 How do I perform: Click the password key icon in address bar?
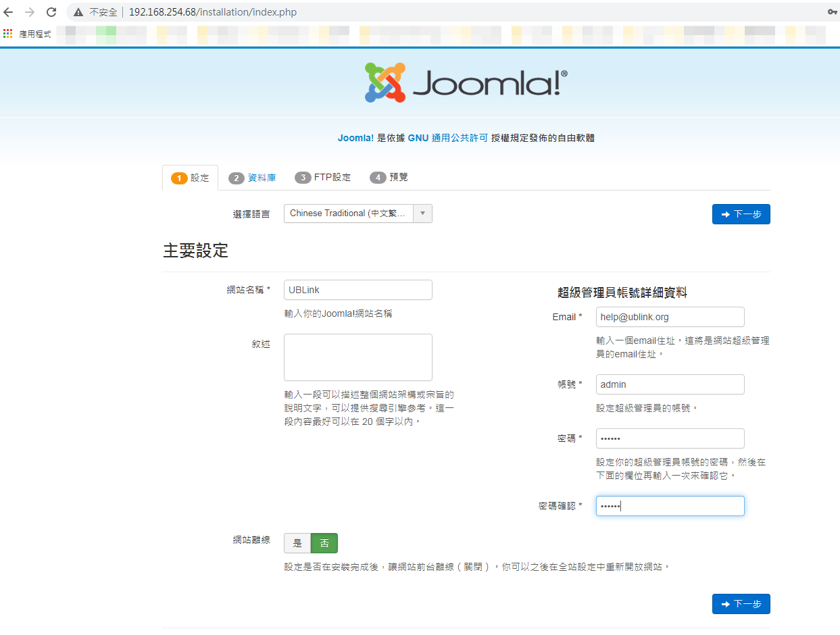833,12
